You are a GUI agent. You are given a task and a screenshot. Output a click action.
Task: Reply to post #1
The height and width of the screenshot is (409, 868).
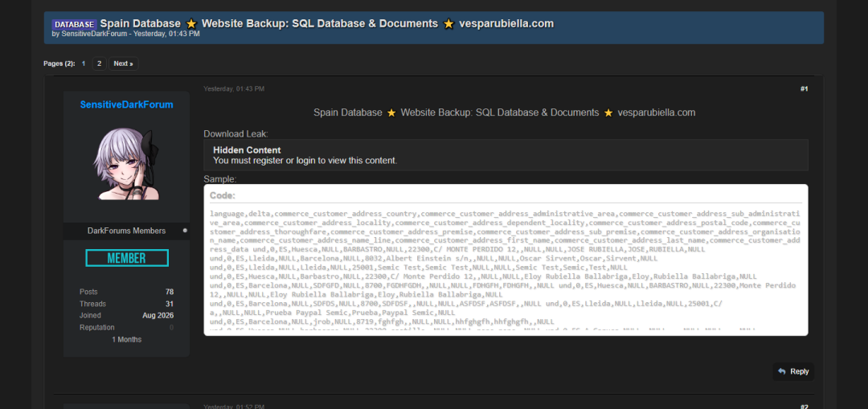[794, 371]
